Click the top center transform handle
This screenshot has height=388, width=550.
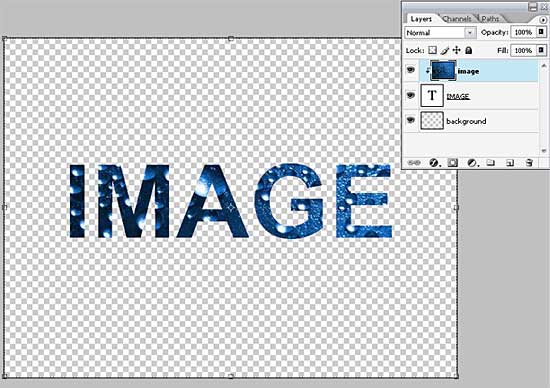(x=230, y=38)
